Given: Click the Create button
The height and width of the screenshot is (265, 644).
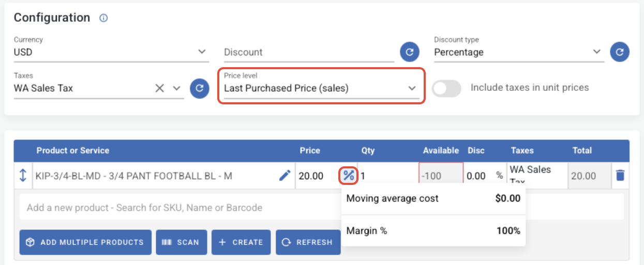Looking at the screenshot, I should (241, 242).
